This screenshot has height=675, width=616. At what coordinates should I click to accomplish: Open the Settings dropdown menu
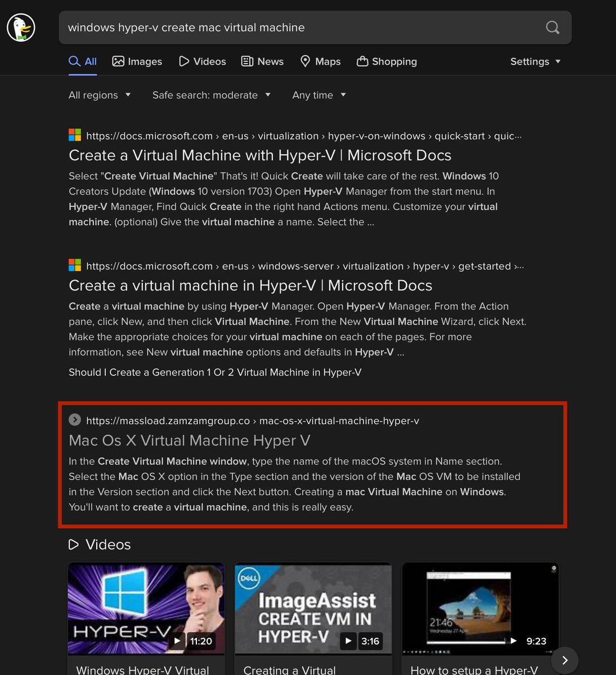click(x=535, y=61)
